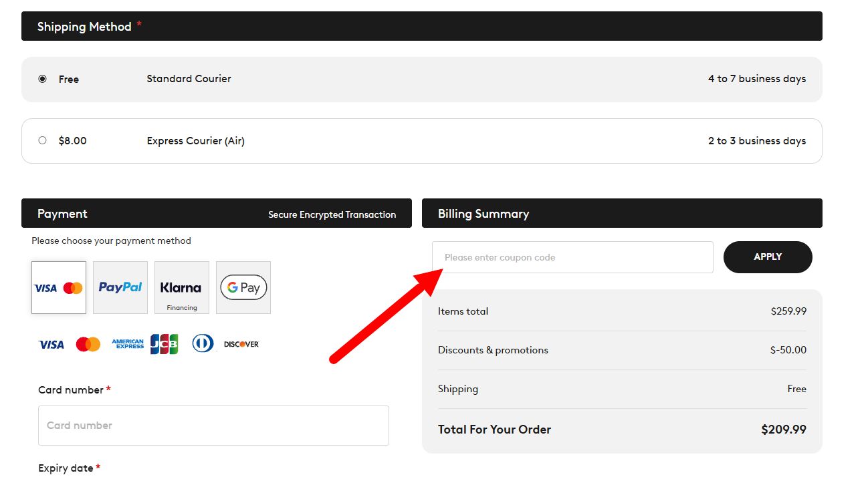Screen dimensions: 868x483
Task: Click the Payment section header
Action: tap(217, 213)
